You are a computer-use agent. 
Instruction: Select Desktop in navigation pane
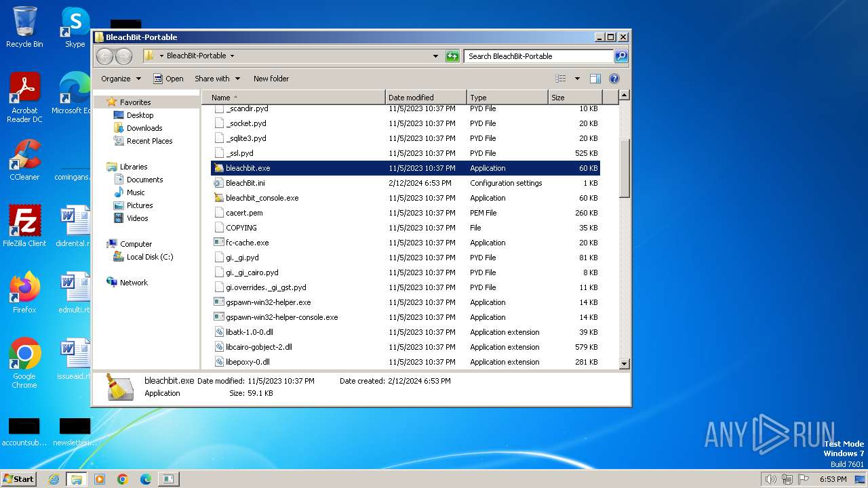[140, 115]
